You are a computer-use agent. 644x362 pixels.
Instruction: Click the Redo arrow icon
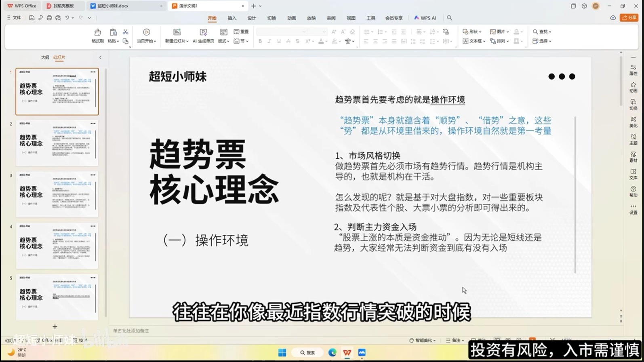pyautogui.click(x=81, y=18)
